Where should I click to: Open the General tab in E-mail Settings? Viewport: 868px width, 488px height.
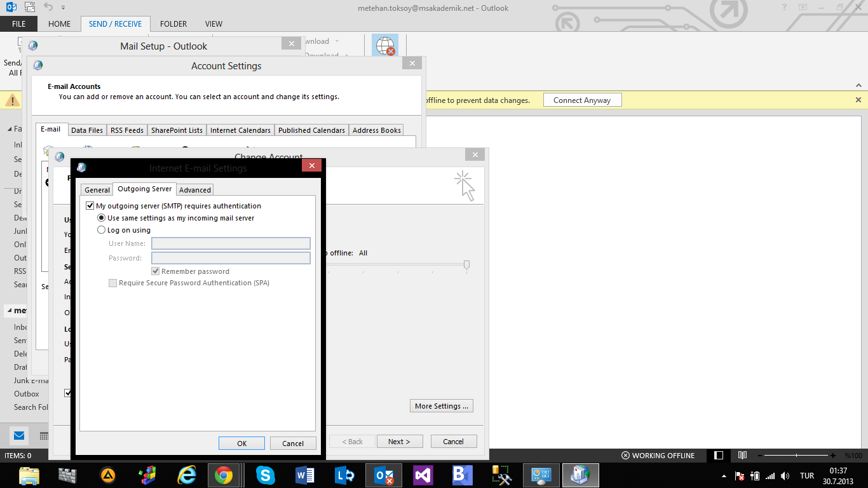click(97, 189)
